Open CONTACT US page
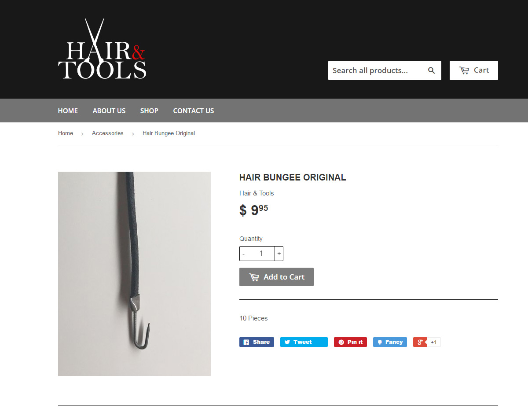The image size is (528, 420). click(x=194, y=111)
